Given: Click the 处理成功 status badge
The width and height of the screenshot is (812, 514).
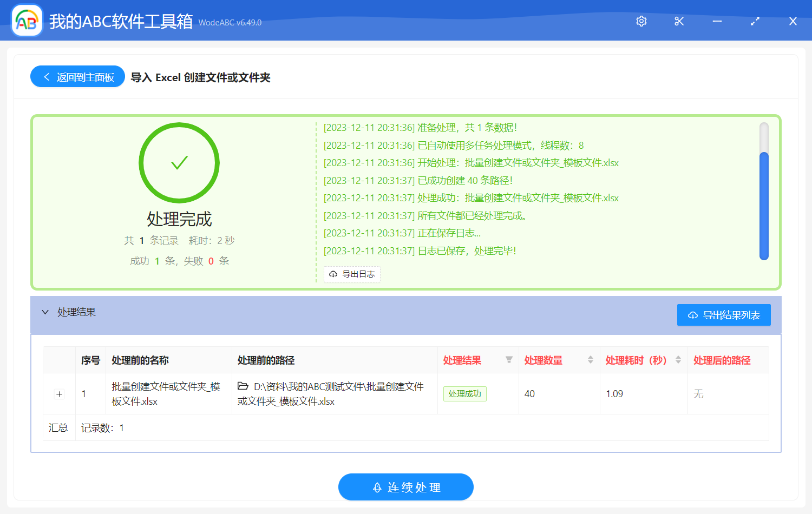Looking at the screenshot, I should pos(464,394).
